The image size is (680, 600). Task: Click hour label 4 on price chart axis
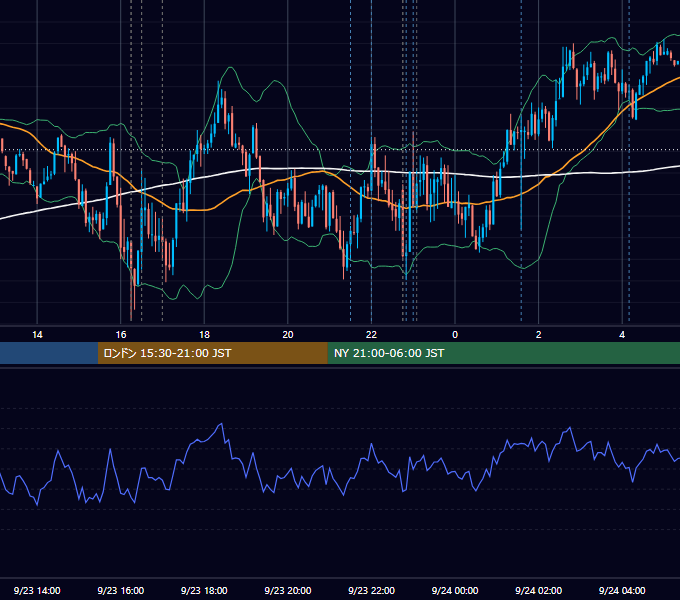click(x=622, y=335)
